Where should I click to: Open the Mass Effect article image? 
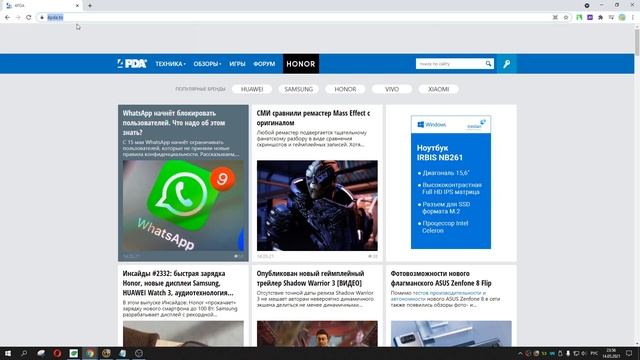(x=317, y=205)
